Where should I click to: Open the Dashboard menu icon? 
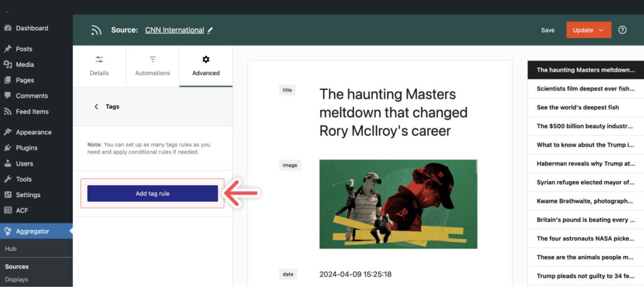tap(8, 28)
